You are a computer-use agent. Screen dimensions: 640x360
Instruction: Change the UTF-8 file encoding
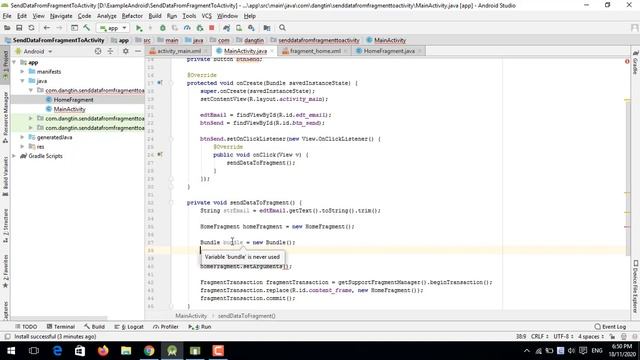[564, 336]
